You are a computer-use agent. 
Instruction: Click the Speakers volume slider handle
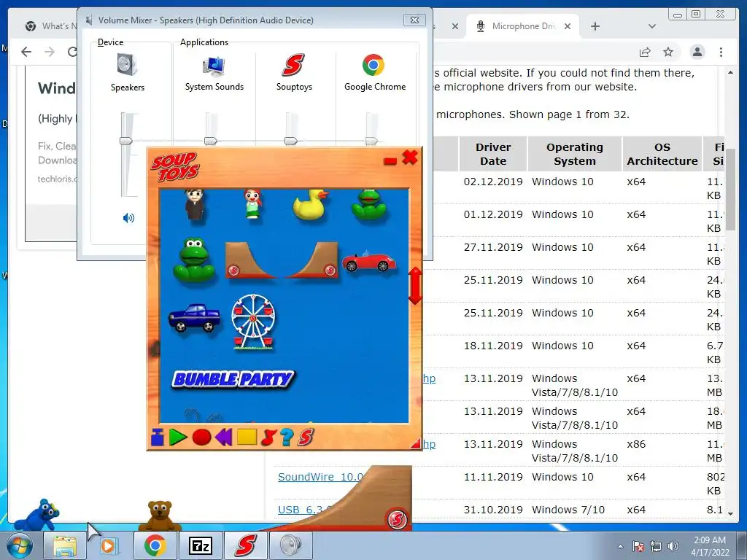(125, 141)
